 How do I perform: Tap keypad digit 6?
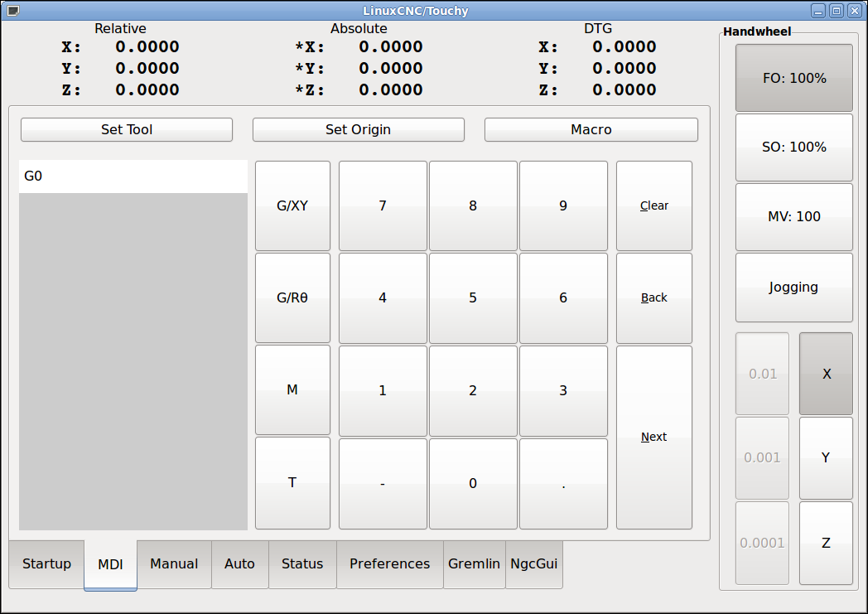(563, 297)
